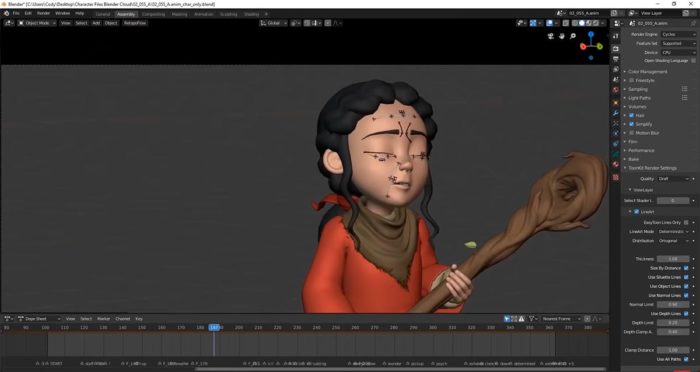The image size is (700, 372).
Task: Toggle camera view in viewport
Action: 550,36
